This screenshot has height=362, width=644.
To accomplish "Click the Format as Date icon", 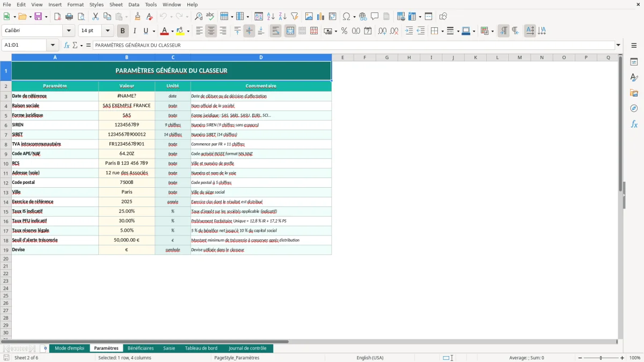I will 368,31.
